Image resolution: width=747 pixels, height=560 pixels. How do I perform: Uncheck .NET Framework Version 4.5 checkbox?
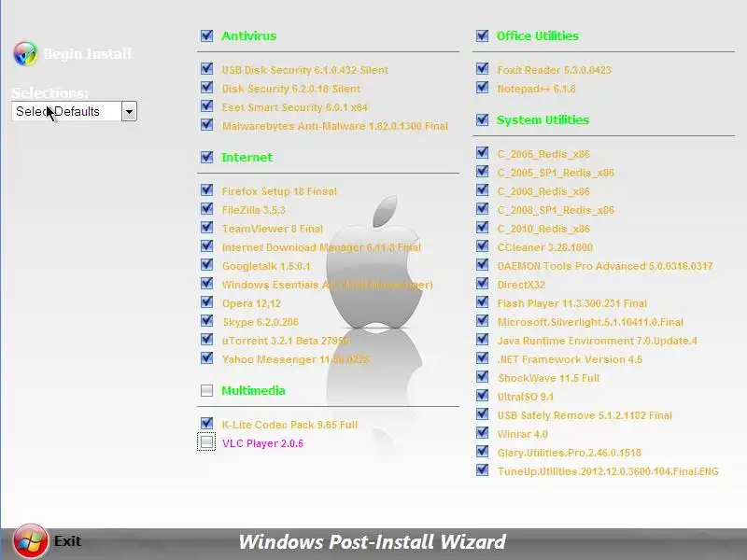pyautogui.click(x=482, y=358)
